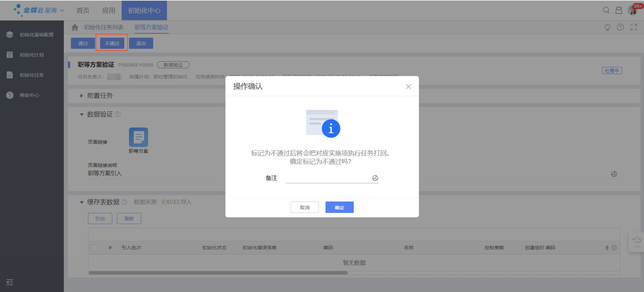
Task: Click the 备注 input field
Action: [328, 178]
